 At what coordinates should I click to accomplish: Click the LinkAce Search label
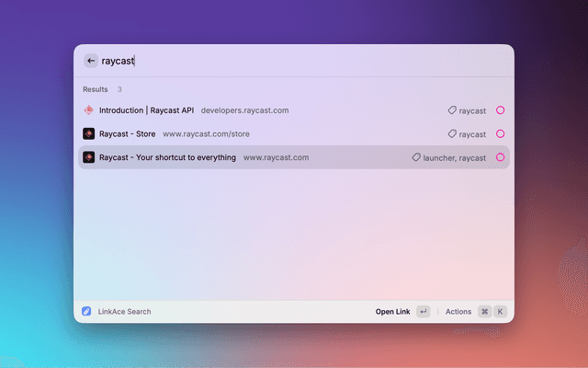pyautogui.click(x=125, y=312)
